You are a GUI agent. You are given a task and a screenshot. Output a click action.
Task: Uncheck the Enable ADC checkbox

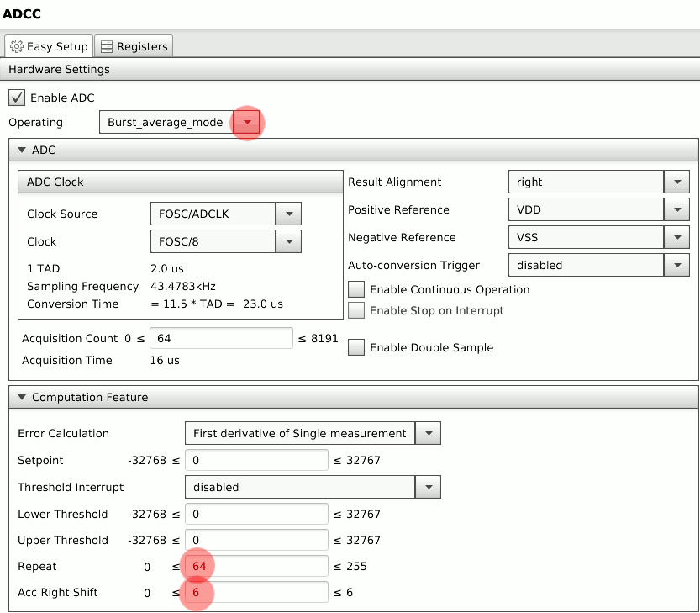click(x=17, y=98)
